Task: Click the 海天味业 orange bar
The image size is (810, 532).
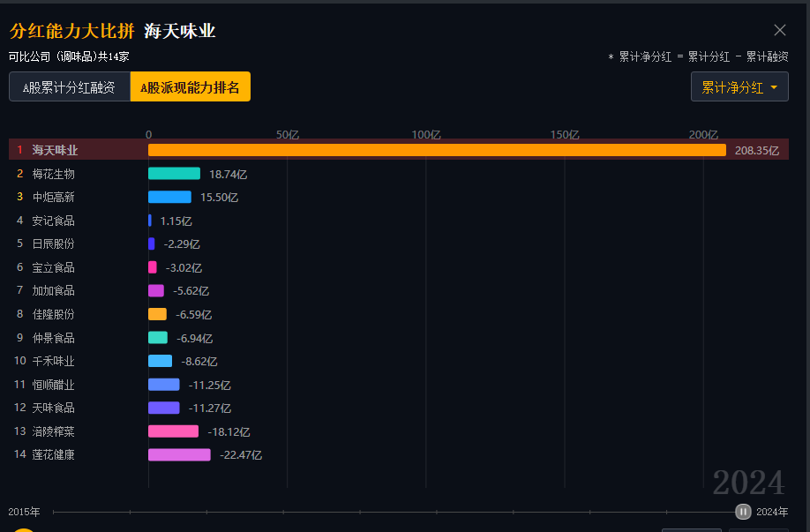Action: 437,150
